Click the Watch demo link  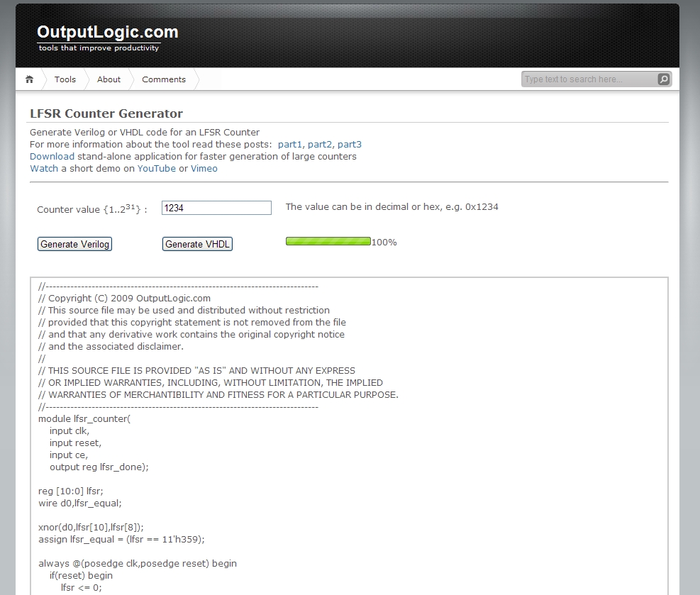click(x=44, y=169)
